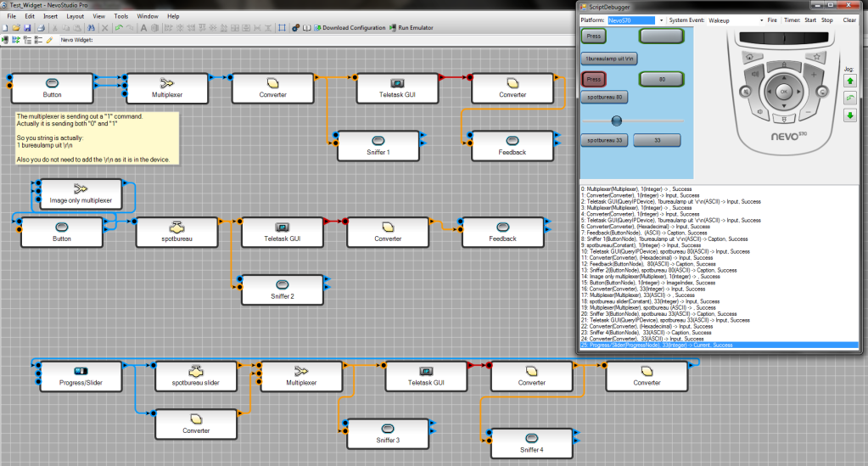Click the open book icon in toolbar
This screenshot has height=466, width=868.
coord(306,28)
